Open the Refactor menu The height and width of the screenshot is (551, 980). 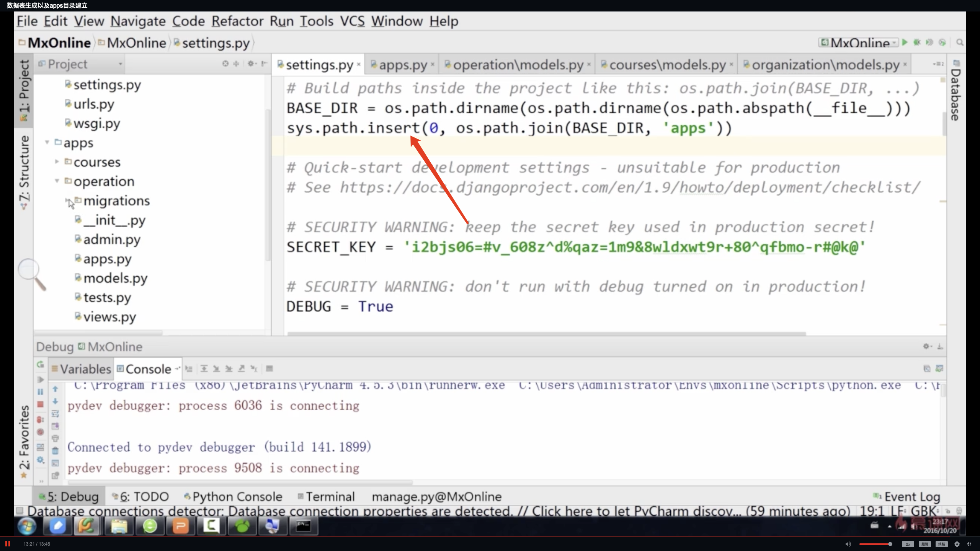237,21
